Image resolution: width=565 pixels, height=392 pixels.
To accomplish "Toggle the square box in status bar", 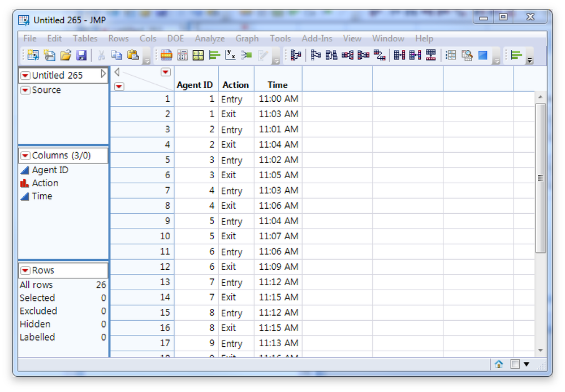I will point(515,364).
